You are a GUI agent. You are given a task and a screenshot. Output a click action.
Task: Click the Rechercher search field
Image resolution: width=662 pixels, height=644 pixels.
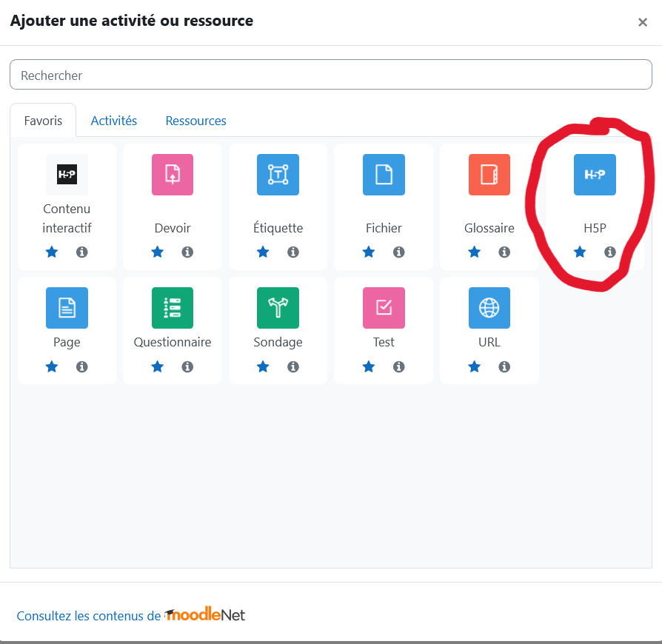tap(331, 75)
